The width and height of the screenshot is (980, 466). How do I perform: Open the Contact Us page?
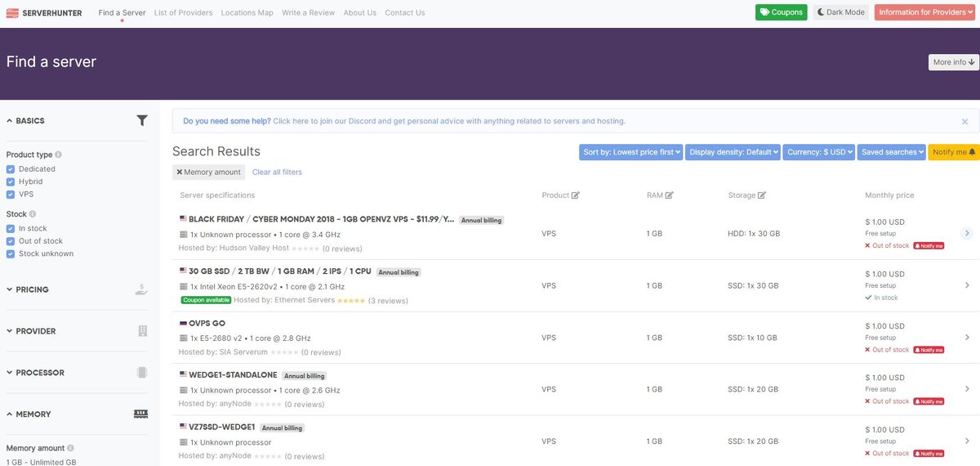tap(405, 12)
